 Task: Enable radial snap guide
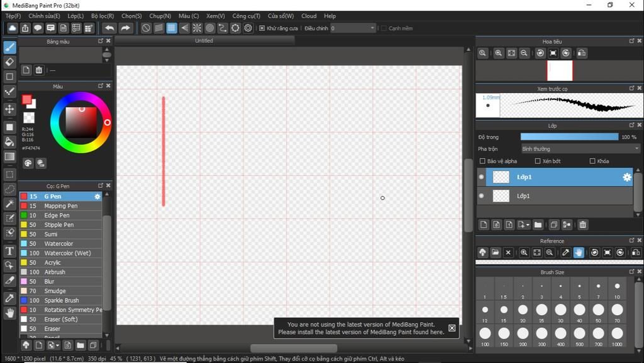point(197,28)
